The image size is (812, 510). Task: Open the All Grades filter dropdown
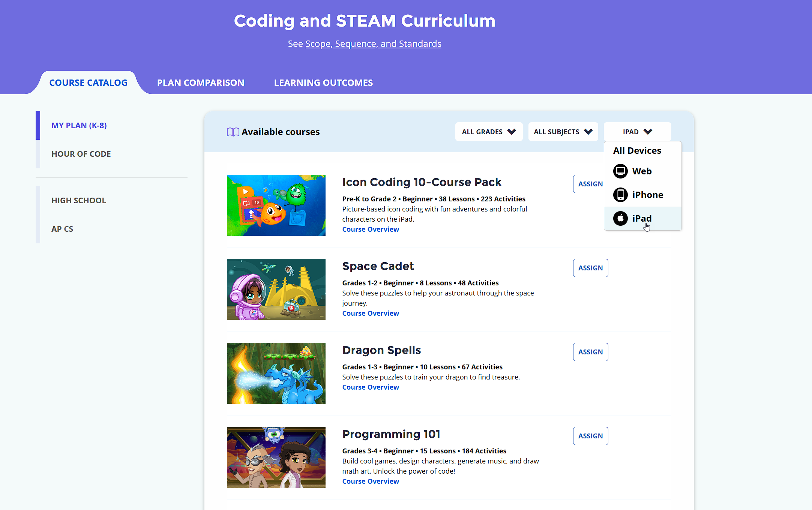point(489,132)
